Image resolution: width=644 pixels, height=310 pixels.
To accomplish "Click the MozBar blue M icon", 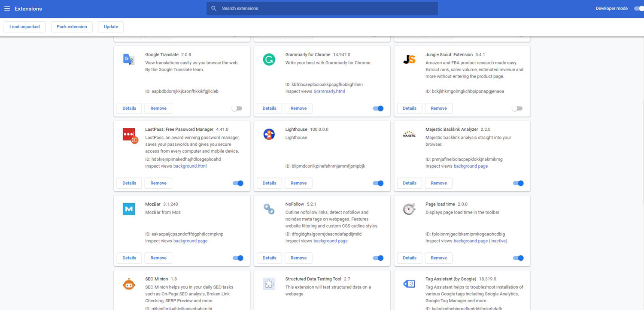I will click(129, 209).
